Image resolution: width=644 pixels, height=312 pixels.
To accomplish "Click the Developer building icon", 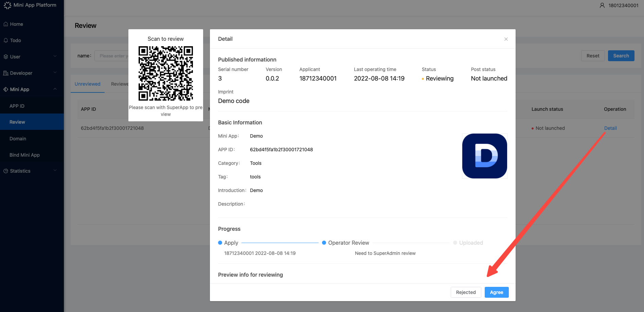I will point(6,73).
